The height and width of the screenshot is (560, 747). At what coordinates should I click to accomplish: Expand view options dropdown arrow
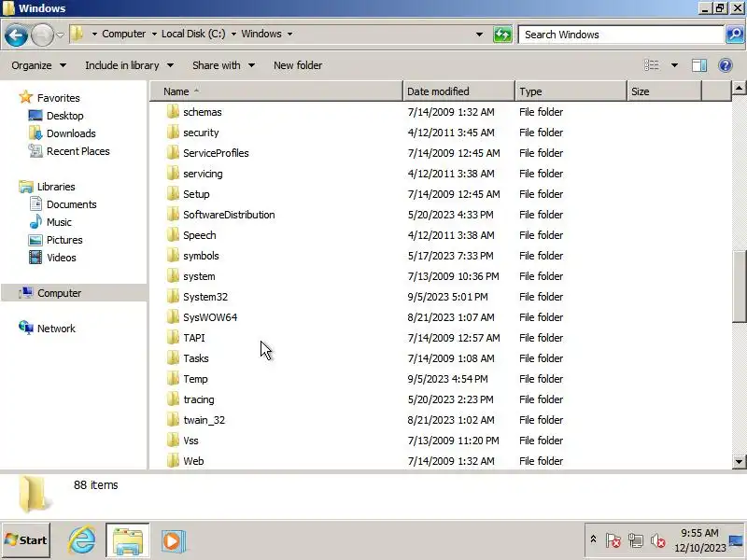[674, 65]
